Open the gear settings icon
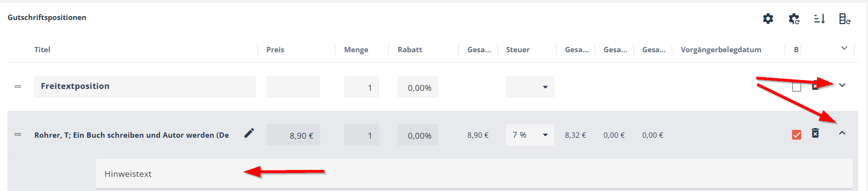The height and width of the screenshot is (191, 868). pos(768,19)
